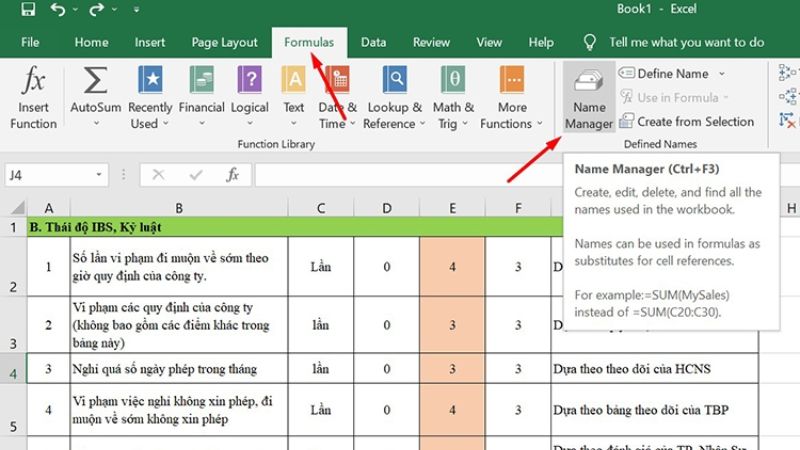Viewport: 800px width, 450px height.
Task: Expand the Name Box dropdown arrow
Action: pyautogui.click(x=99, y=175)
